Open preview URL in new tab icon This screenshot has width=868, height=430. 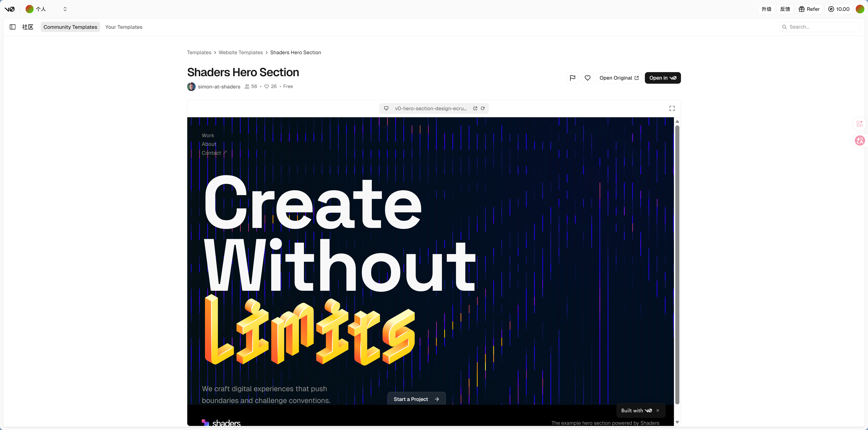(475, 108)
